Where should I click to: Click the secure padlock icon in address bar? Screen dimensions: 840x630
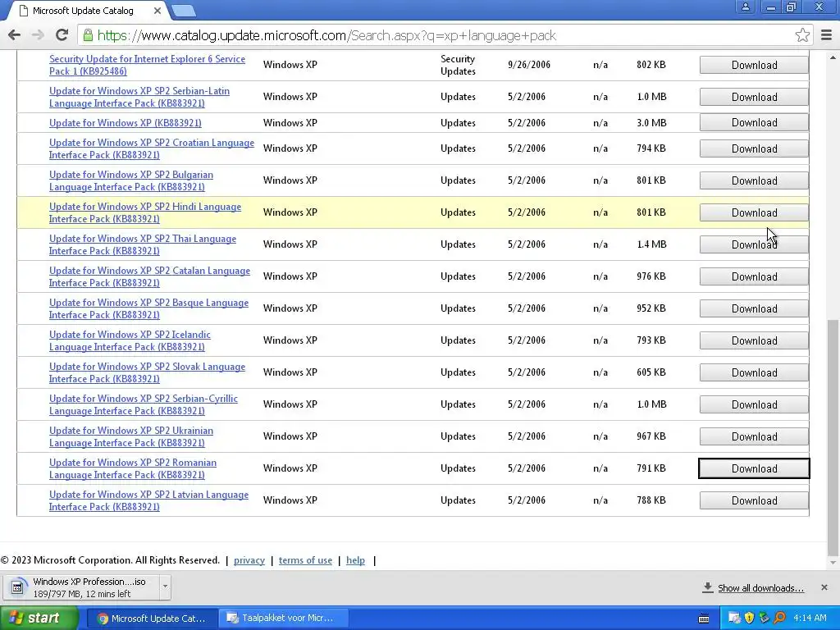(87, 35)
